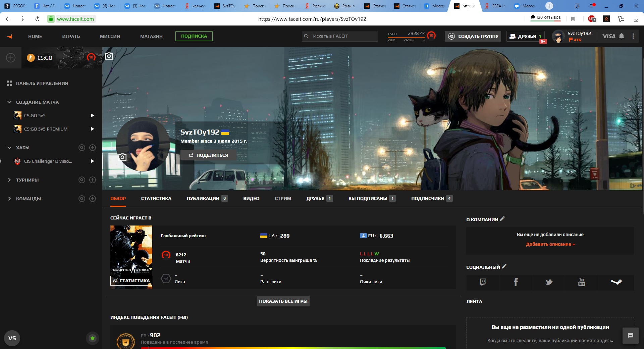
Task: Click the level 10 badge in header
Action: (431, 35)
